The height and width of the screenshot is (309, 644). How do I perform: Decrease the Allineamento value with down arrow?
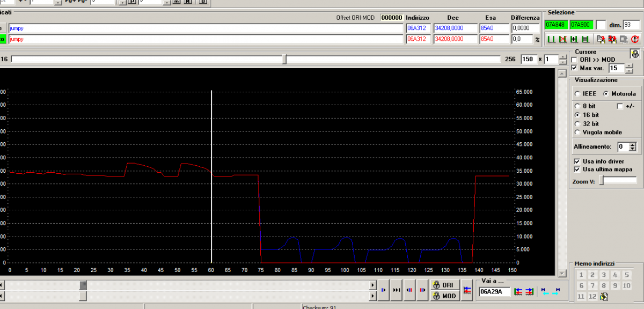tap(632, 149)
